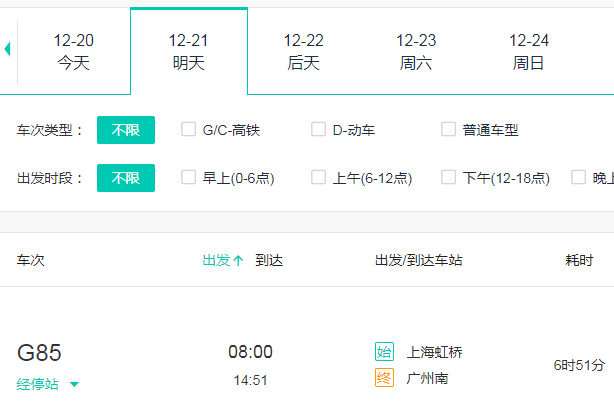
Task: Select the 上午(6-12点) time checkbox
Action: point(318,177)
